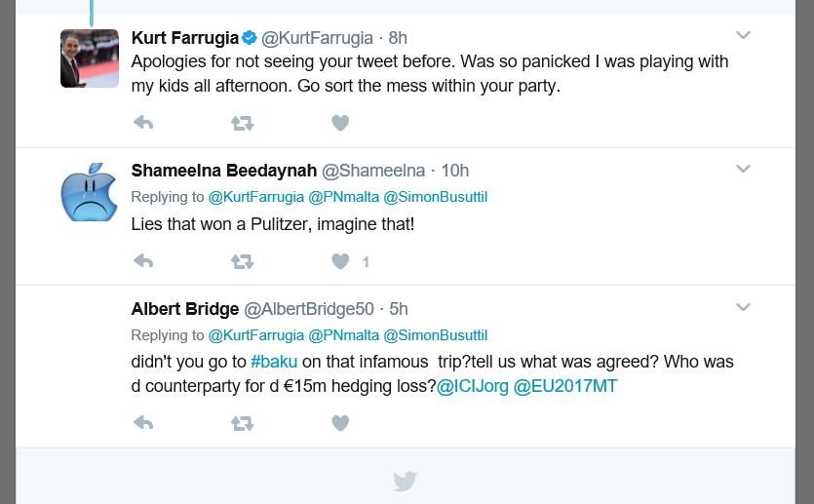
Task: Reply to Kurt Farrugia's tweet
Action: pyautogui.click(x=143, y=123)
